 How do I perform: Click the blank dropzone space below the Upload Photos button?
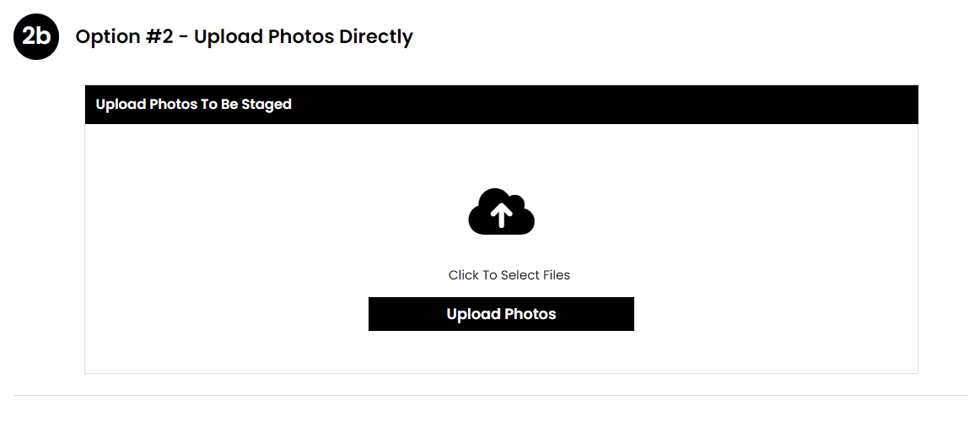pyautogui.click(x=501, y=352)
